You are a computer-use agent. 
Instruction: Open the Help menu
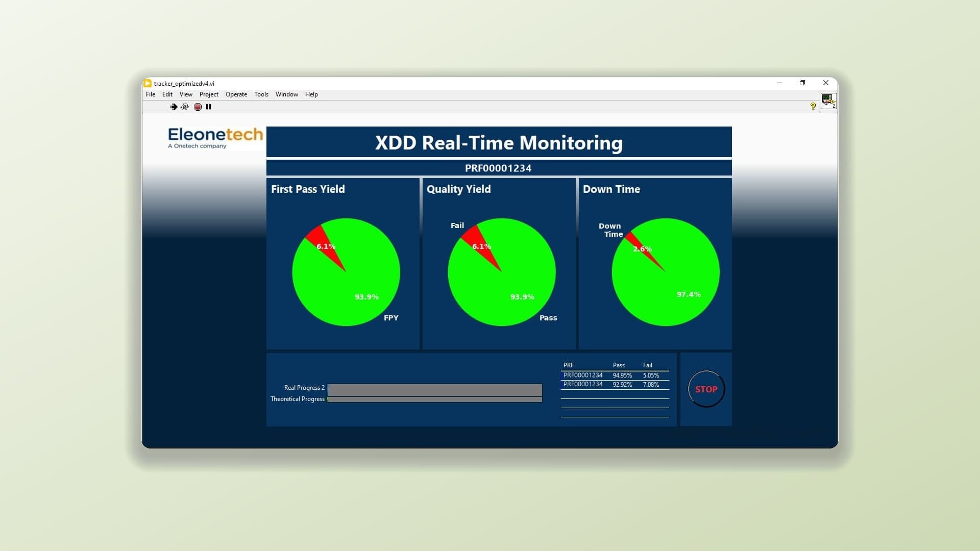click(x=311, y=94)
